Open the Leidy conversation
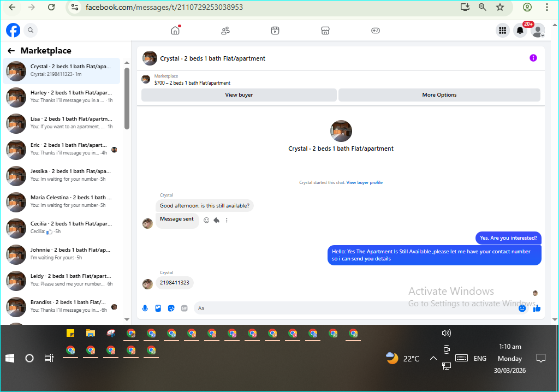The image size is (559, 392). [x=62, y=280]
